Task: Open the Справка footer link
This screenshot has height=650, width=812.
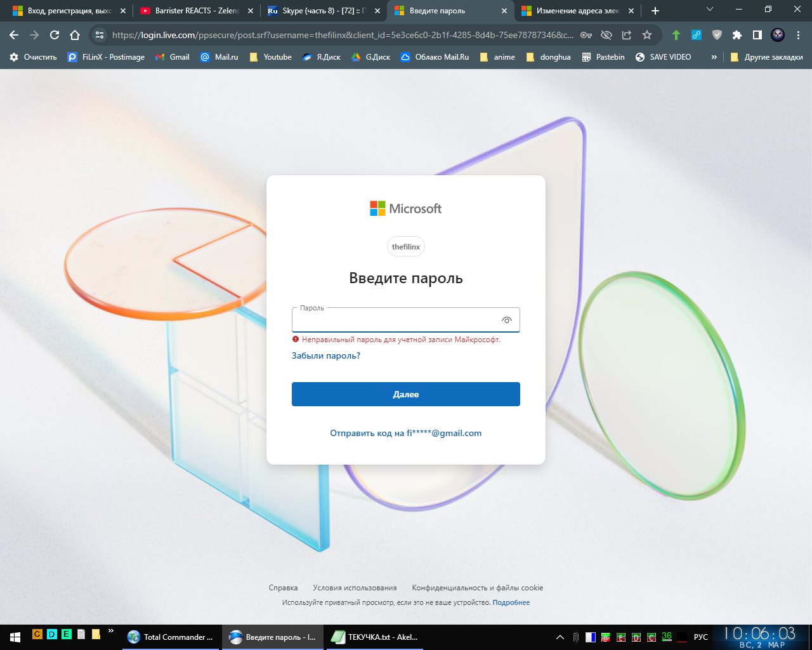Action: click(283, 588)
